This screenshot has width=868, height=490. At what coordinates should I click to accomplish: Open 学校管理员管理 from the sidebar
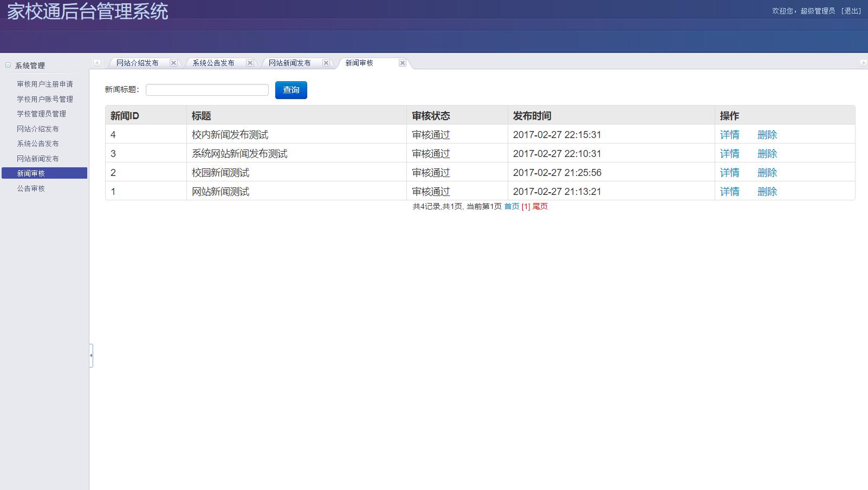40,114
